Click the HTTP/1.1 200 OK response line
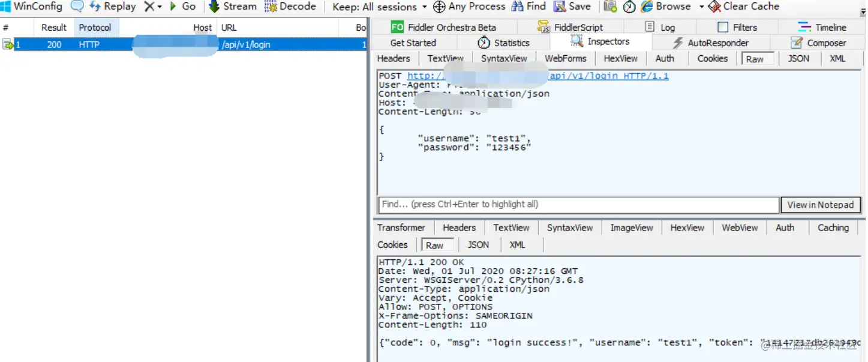This screenshot has height=362, width=868. [421, 262]
